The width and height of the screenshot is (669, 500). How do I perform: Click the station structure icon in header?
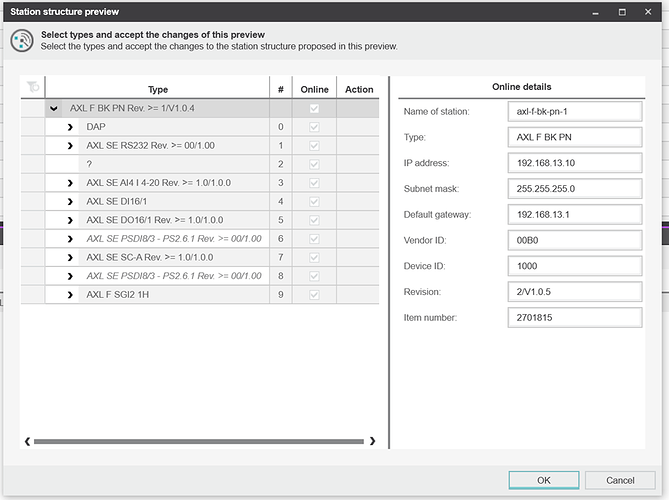(x=21, y=41)
